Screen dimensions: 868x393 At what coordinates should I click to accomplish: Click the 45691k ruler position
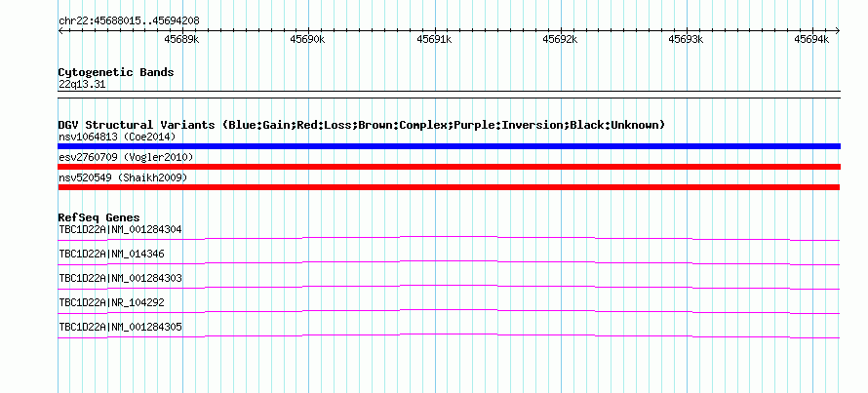(x=434, y=39)
